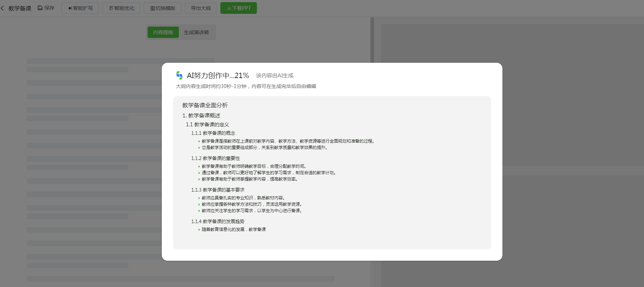Screen dimensions: 644x287
Task: Switch to 内容提纲 tab
Action: pos(163,32)
